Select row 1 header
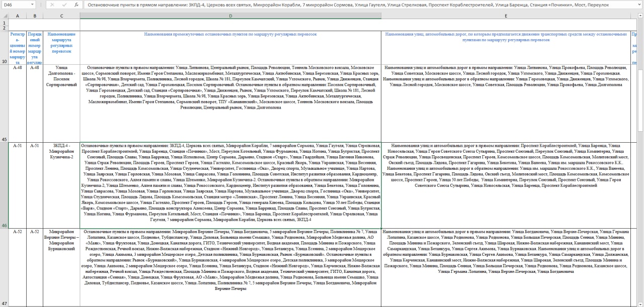644x307 pixels. (x=4, y=22)
